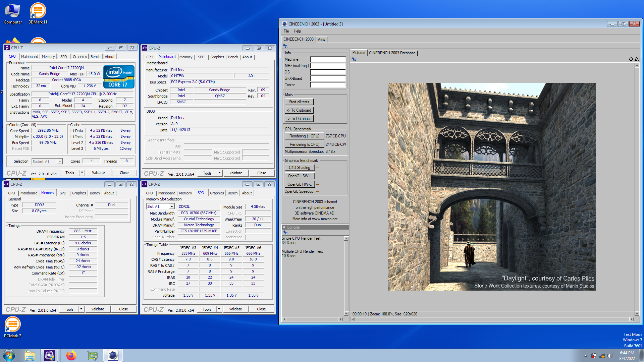
Task: Click the OS input field
Action: click(x=328, y=72)
